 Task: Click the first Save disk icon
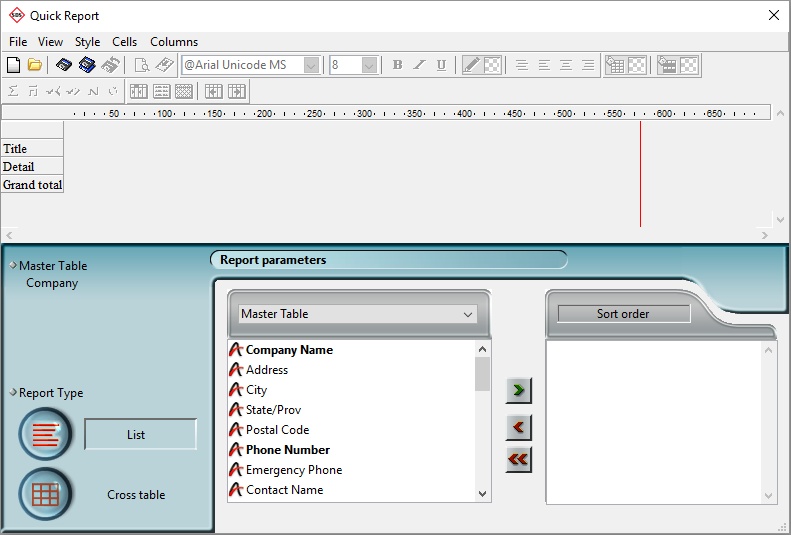pos(64,65)
